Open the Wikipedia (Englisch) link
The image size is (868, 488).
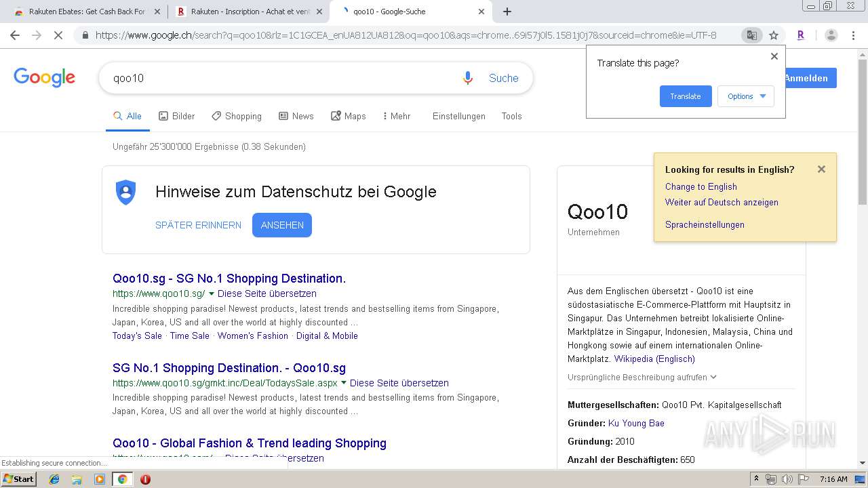[x=654, y=359]
